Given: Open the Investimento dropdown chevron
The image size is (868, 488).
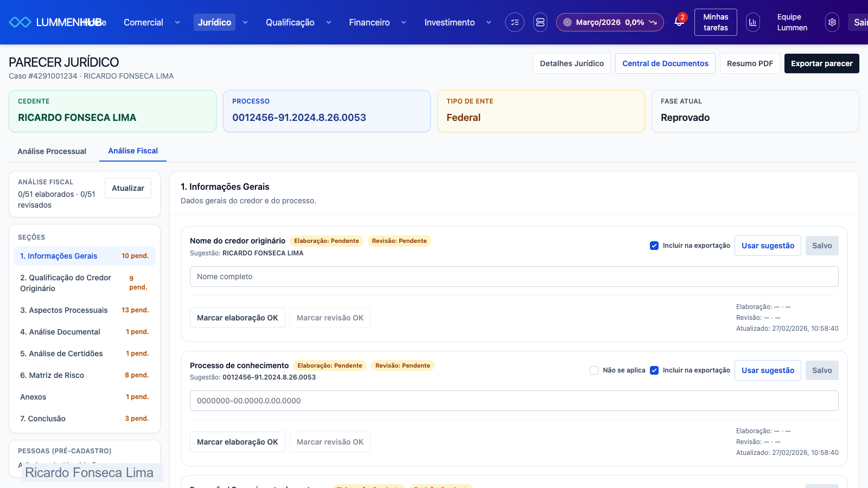Looking at the screenshot, I should pyautogui.click(x=488, y=22).
